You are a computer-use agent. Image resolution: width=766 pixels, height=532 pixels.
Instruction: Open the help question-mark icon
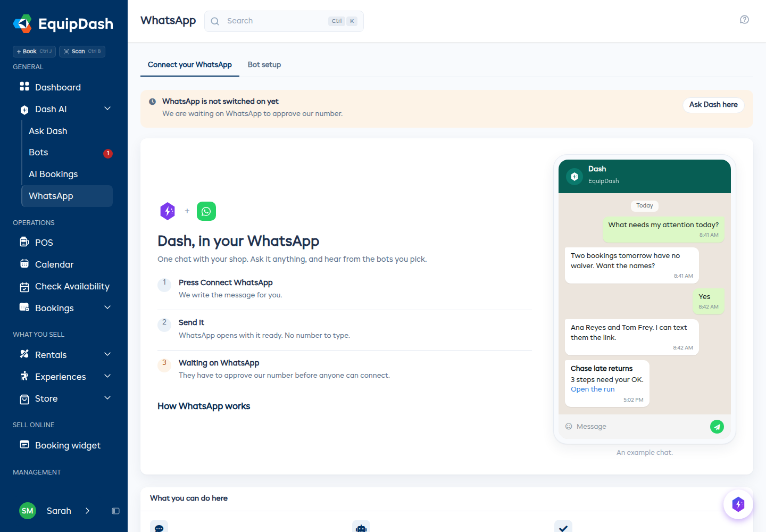coord(745,20)
